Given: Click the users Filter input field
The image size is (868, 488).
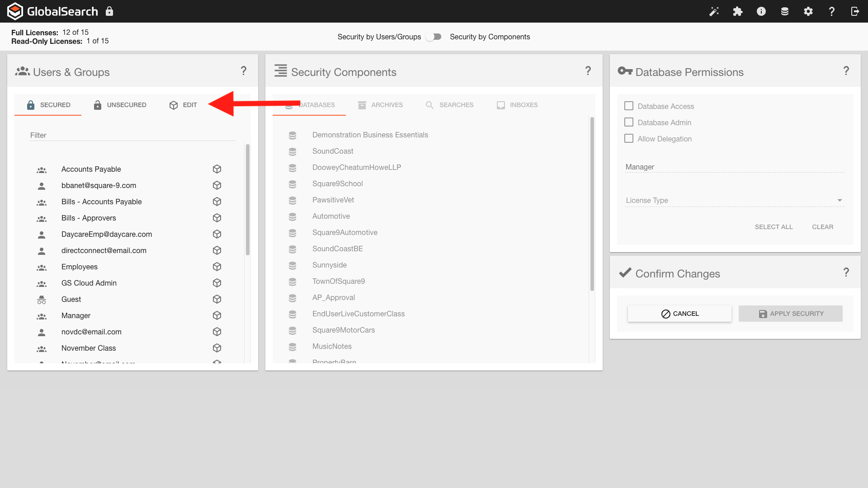Looking at the screenshot, I should [x=132, y=135].
